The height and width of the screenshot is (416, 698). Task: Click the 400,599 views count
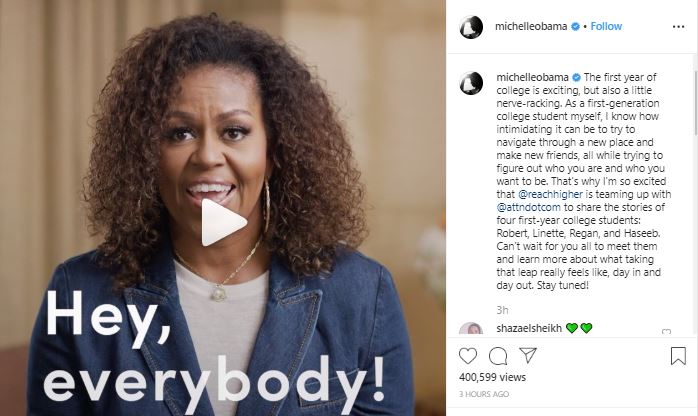pyautogui.click(x=492, y=377)
